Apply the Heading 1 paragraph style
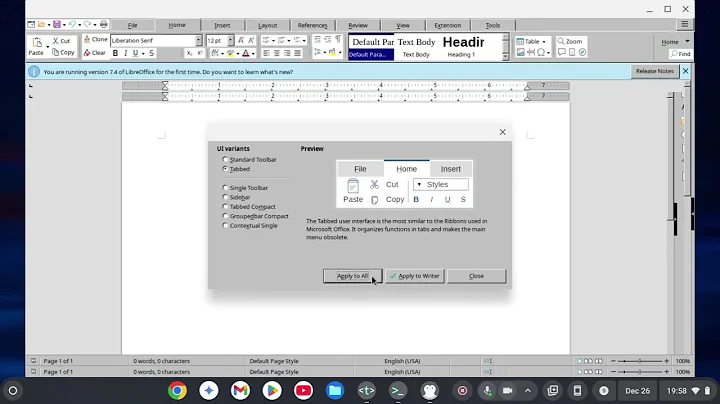Screen dimensions: 720x404 [x=463, y=47]
